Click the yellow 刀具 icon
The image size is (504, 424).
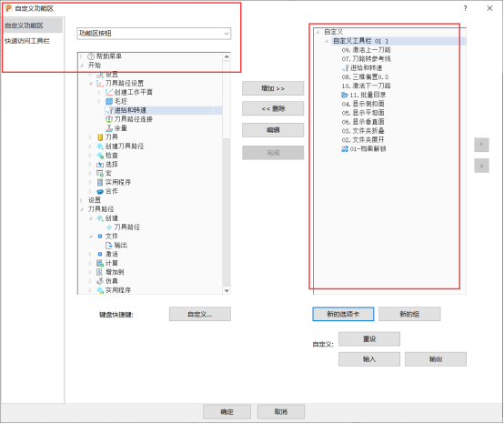[x=100, y=137]
